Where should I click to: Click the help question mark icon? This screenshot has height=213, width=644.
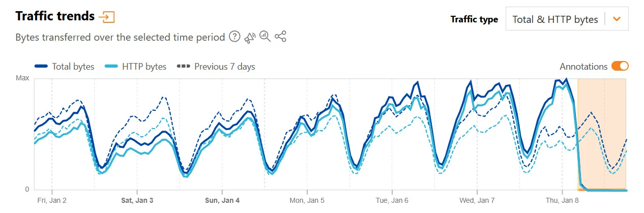(x=234, y=37)
